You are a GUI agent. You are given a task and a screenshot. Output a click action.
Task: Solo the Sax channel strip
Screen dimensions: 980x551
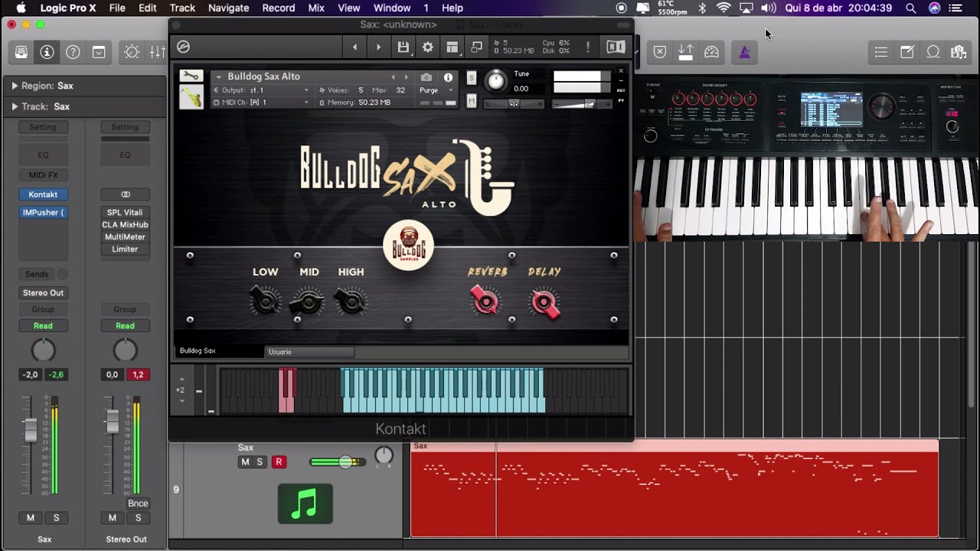click(56, 518)
